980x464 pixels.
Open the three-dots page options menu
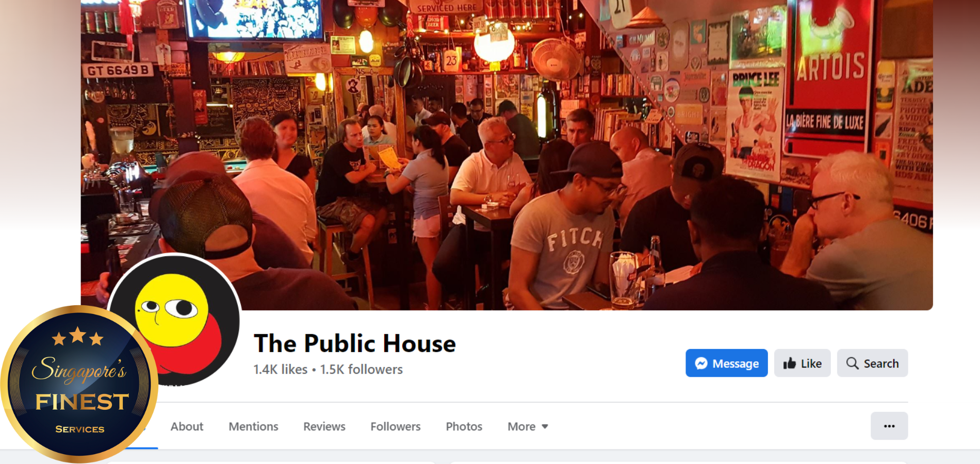(889, 426)
